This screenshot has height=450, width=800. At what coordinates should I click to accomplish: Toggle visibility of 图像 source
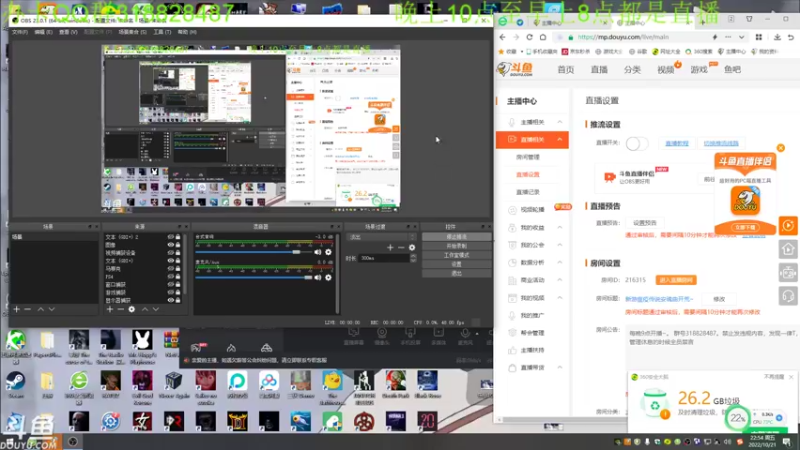tap(171, 245)
